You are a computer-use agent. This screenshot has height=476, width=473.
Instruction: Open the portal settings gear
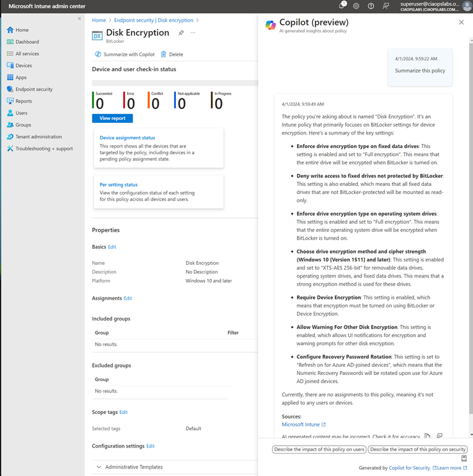pos(356,6)
